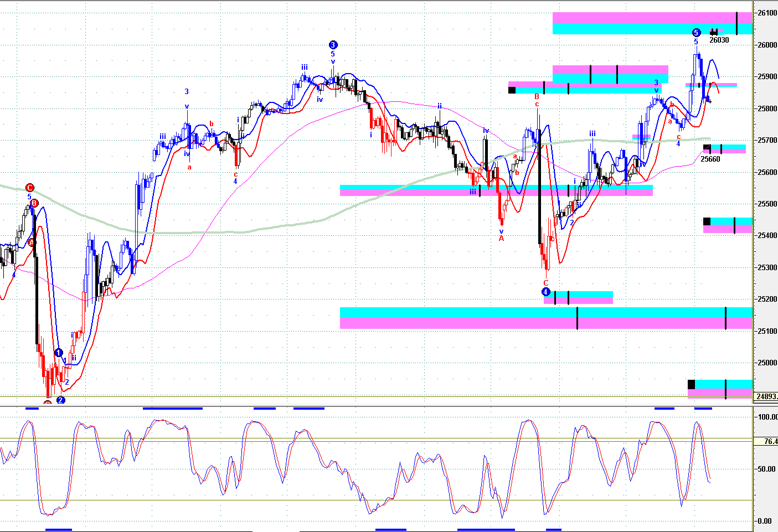Image resolution: width=778 pixels, height=532 pixels.
Task: Click the blue circled wave 3 marker
Action: (x=333, y=45)
